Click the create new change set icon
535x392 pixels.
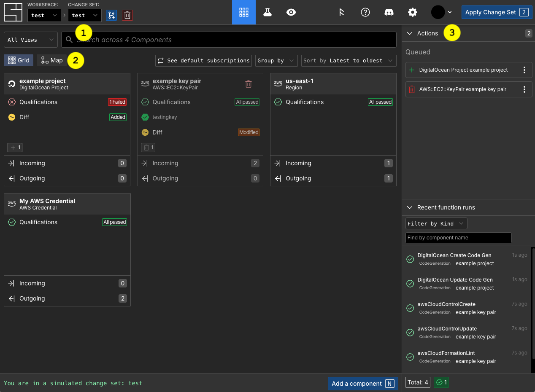[111, 15]
